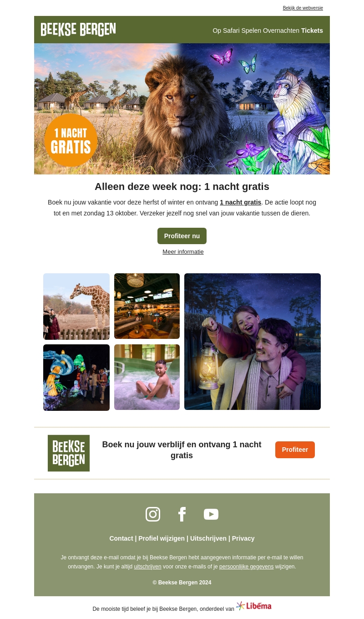Screen dimensions: 364x619
Task: Open the Meer informatie link
Action: pyautogui.click(x=183, y=252)
